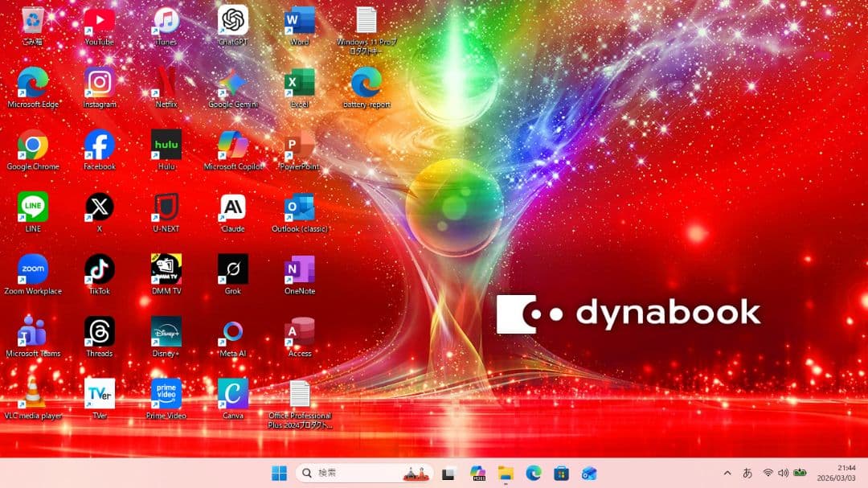Open the Windows Start menu
868x488 pixels.
point(280,473)
